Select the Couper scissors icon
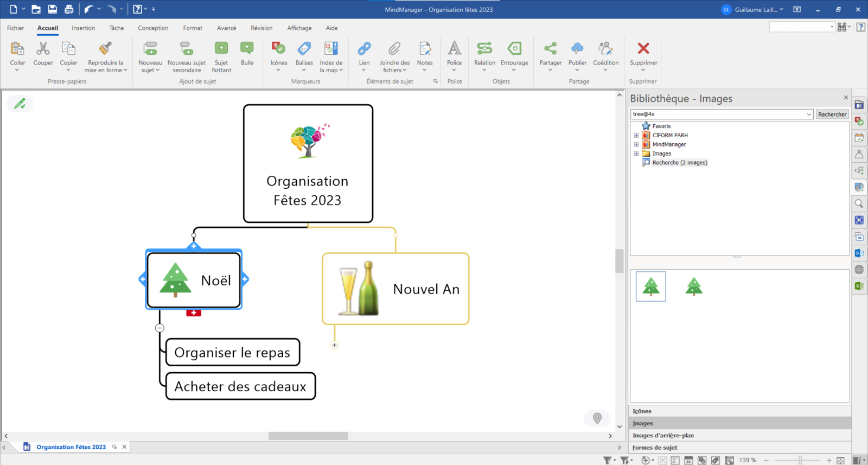Screen dimensions: 868x465 43,49
